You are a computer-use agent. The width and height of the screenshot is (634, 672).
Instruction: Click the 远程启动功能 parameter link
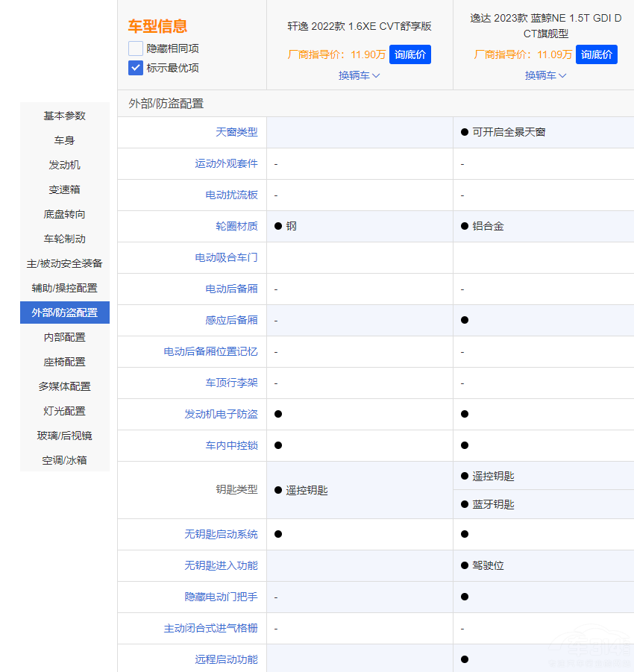pyautogui.click(x=226, y=659)
